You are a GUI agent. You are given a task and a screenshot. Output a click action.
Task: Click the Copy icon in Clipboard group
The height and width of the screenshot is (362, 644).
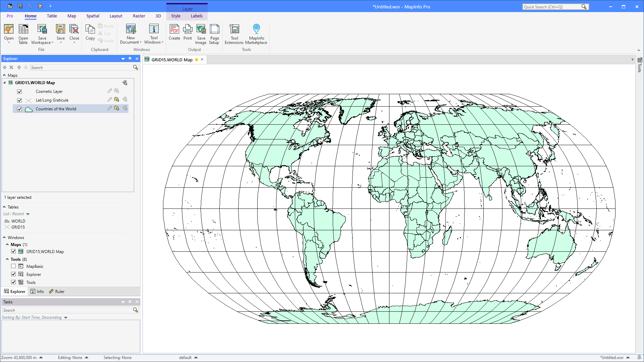tap(90, 34)
